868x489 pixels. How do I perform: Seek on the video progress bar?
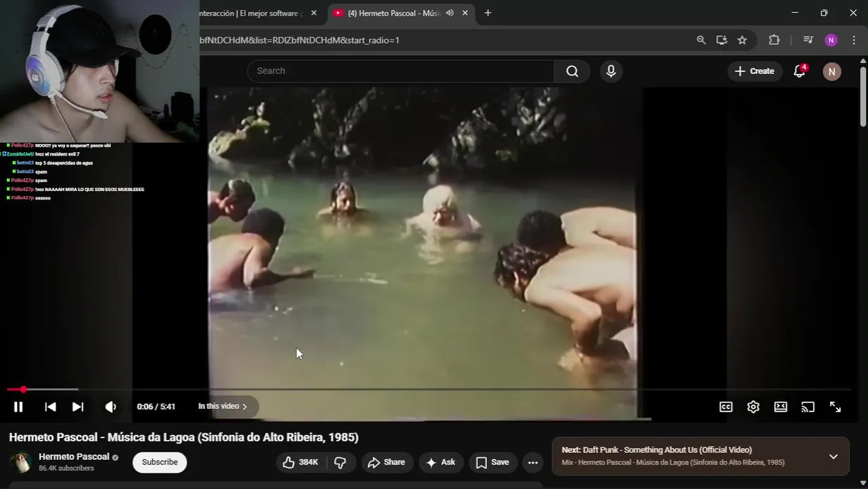tap(429, 389)
